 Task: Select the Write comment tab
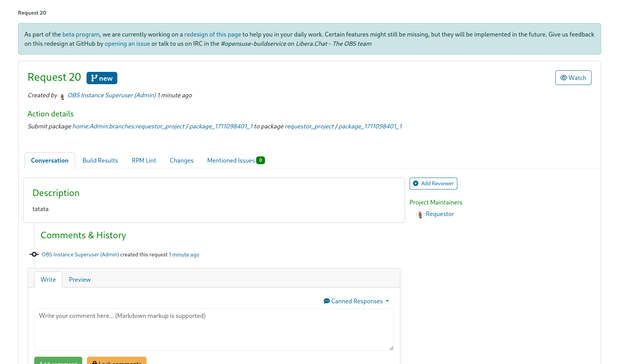(x=48, y=280)
